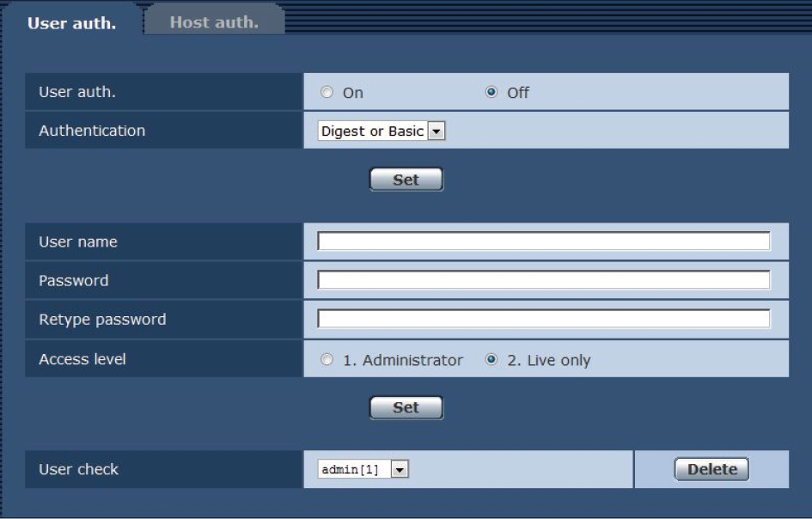812x519 pixels.
Task: Click the arrow on the Authentication combo box
Action: click(436, 131)
